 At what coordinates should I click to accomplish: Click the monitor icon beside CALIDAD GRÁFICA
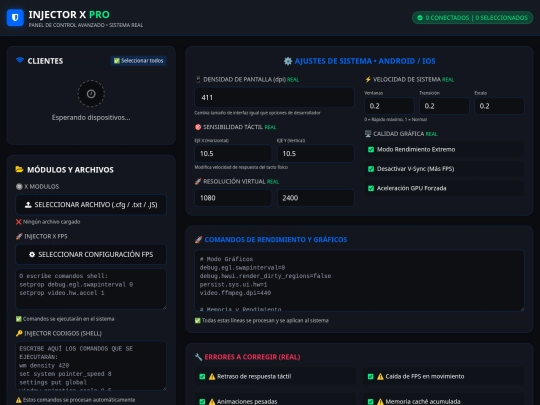[368, 134]
